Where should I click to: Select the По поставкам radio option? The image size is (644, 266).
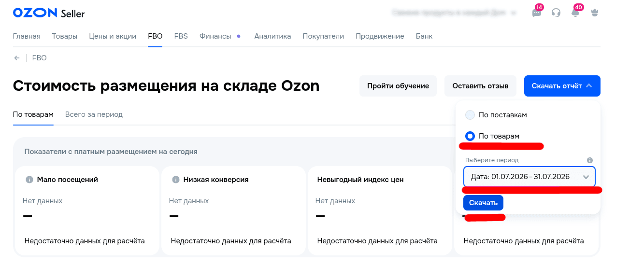470,115
